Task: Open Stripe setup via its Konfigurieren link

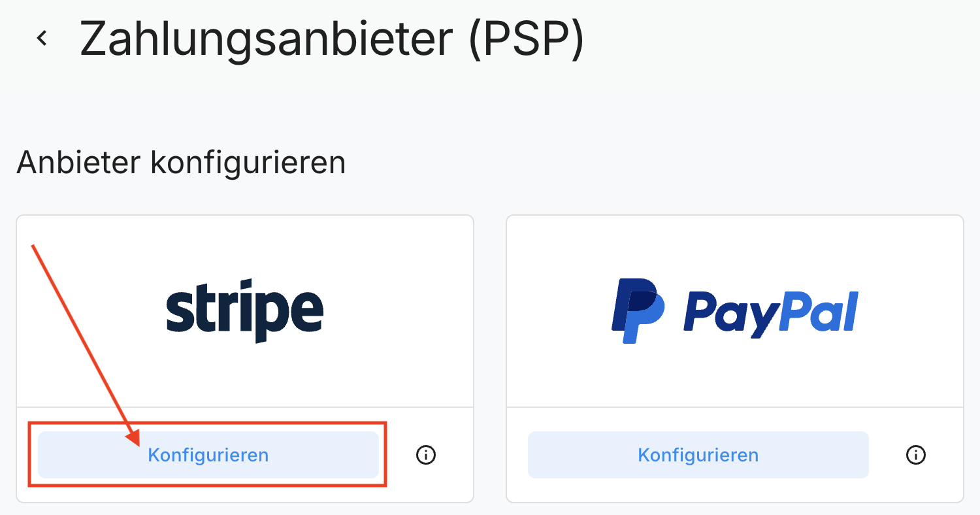Action: (x=208, y=455)
